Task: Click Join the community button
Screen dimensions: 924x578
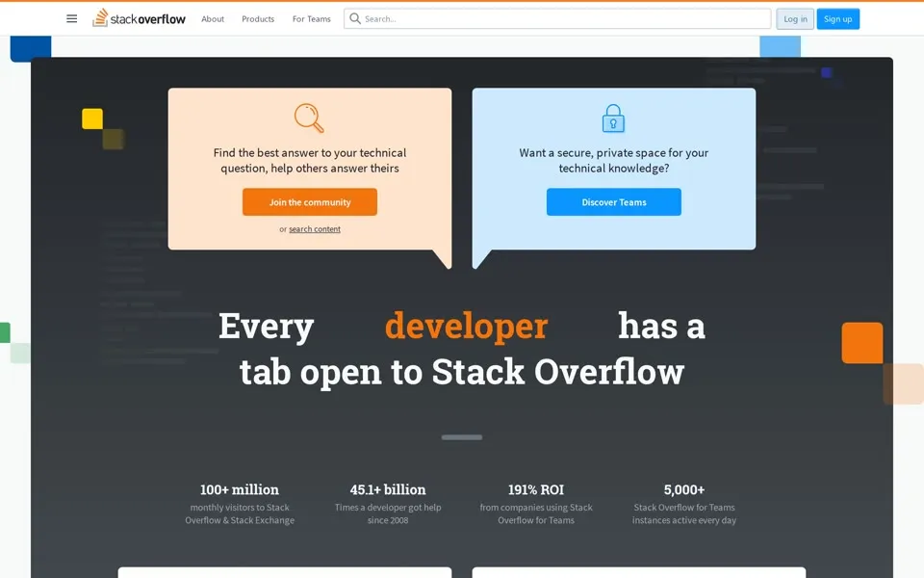Action: point(310,201)
